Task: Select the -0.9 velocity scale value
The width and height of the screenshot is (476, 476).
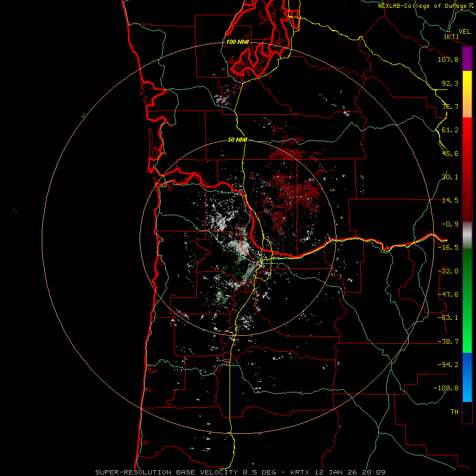Action: [450, 224]
